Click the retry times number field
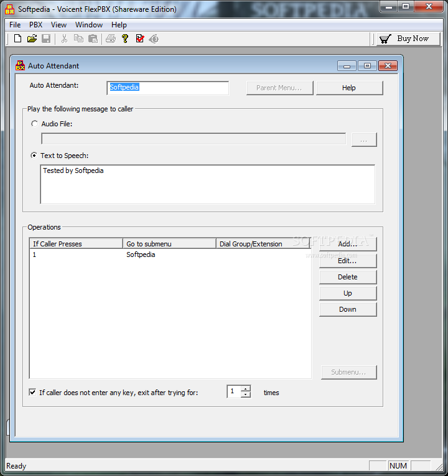The image size is (448, 476). [234, 391]
